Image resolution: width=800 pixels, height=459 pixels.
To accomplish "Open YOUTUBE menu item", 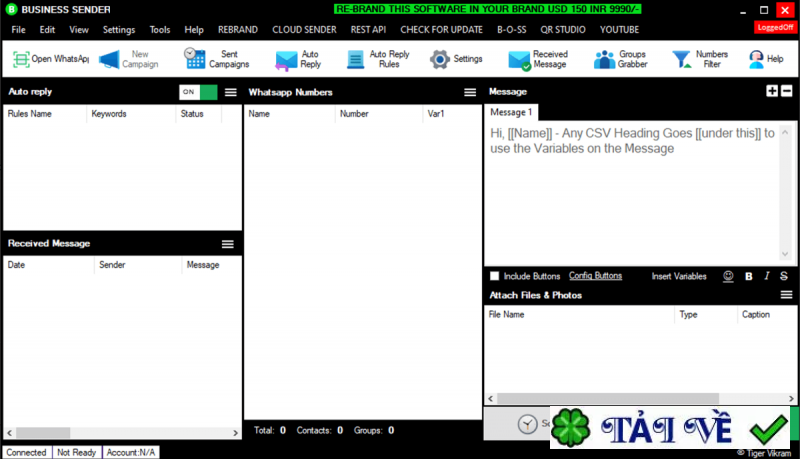I will click(619, 30).
